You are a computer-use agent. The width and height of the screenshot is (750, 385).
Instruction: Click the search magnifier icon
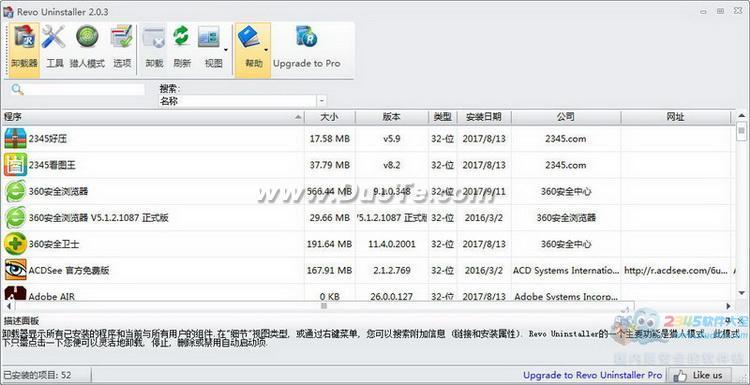(17, 89)
